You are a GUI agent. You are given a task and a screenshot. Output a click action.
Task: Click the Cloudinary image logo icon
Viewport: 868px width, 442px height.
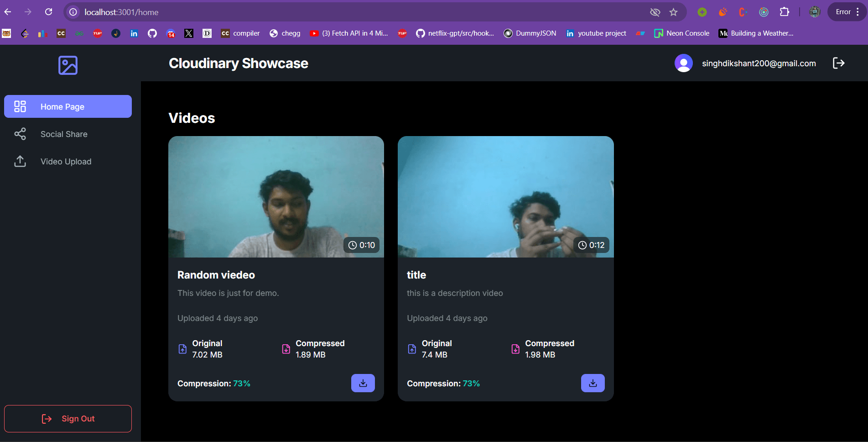pos(68,65)
